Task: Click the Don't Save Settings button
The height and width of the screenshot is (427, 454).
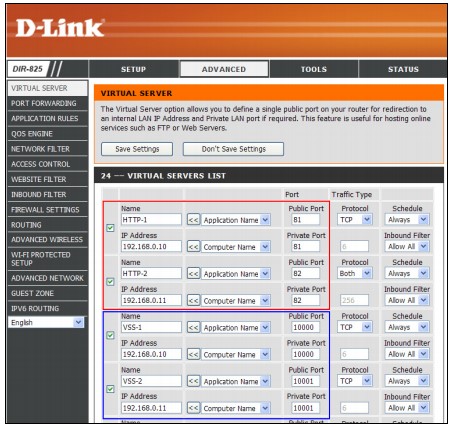Action: click(x=233, y=149)
